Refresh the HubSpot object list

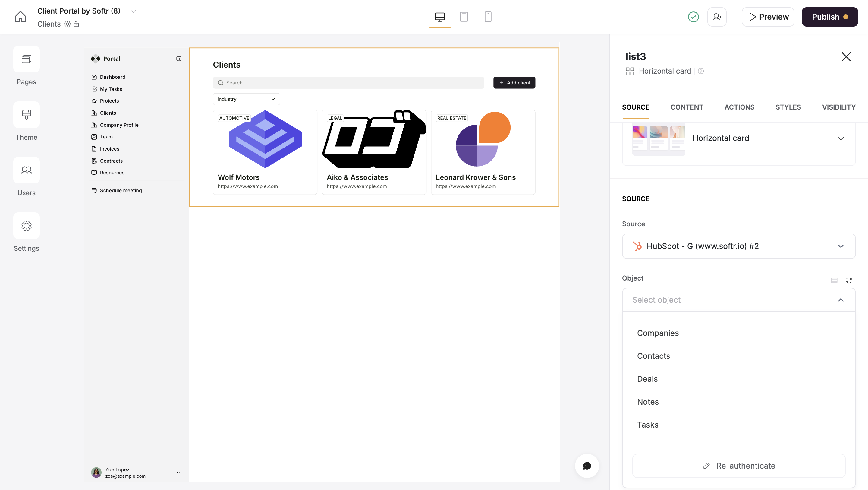(x=849, y=280)
